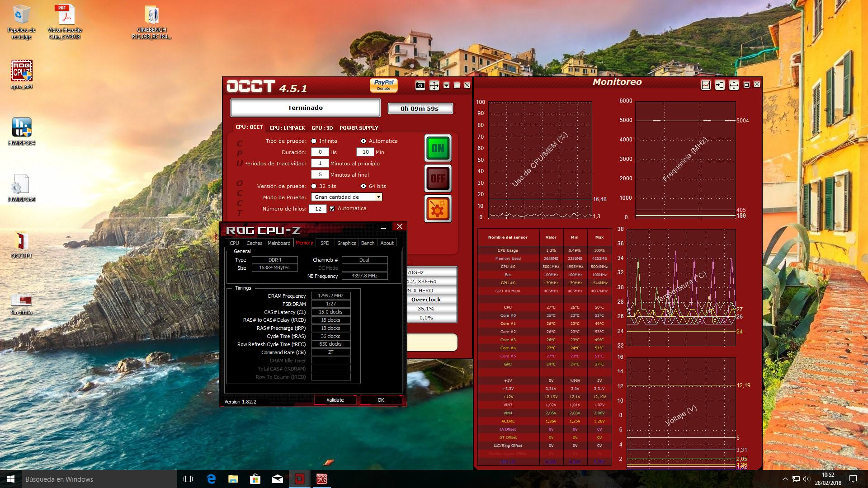
Task: Switch to CPU:OCCT tab
Action: click(x=249, y=127)
